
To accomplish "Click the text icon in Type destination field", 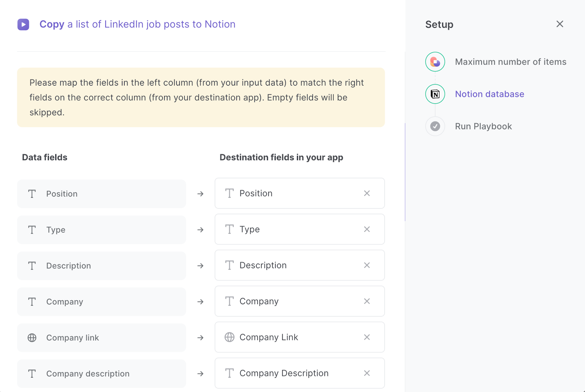I will 230,229.
